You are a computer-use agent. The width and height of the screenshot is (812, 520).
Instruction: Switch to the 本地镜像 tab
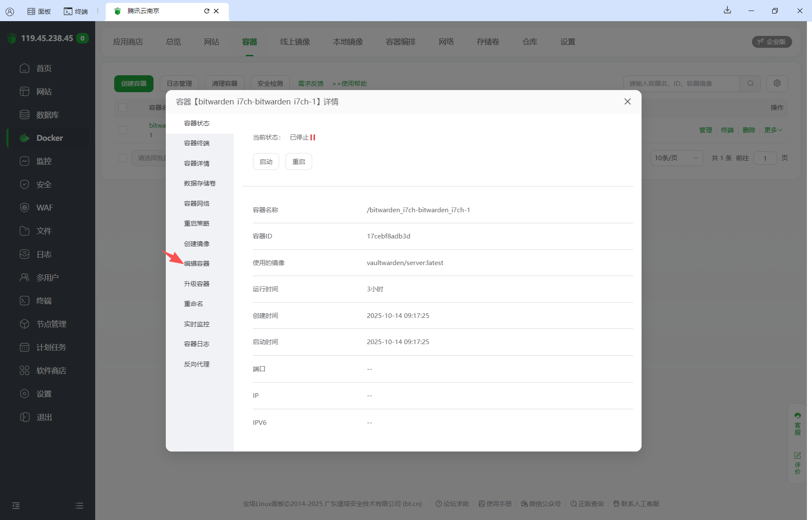pyautogui.click(x=348, y=41)
